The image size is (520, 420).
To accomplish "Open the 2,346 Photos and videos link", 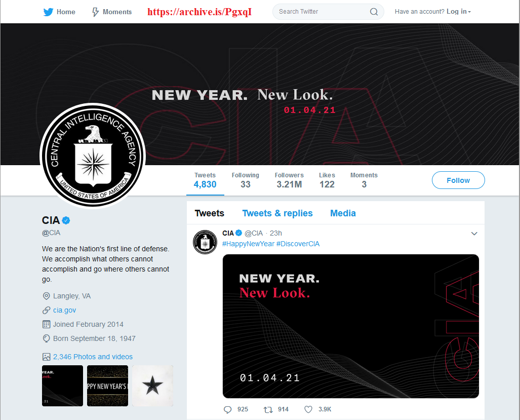I will 93,357.
